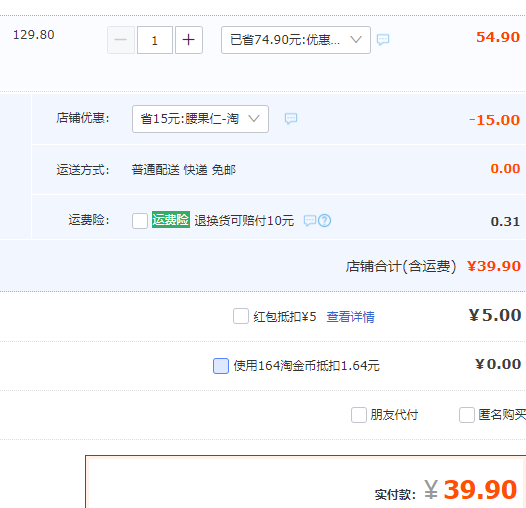This screenshot has height=508, width=526.
Task: Increase quantity with the plus button
Action: coord(189,40)
